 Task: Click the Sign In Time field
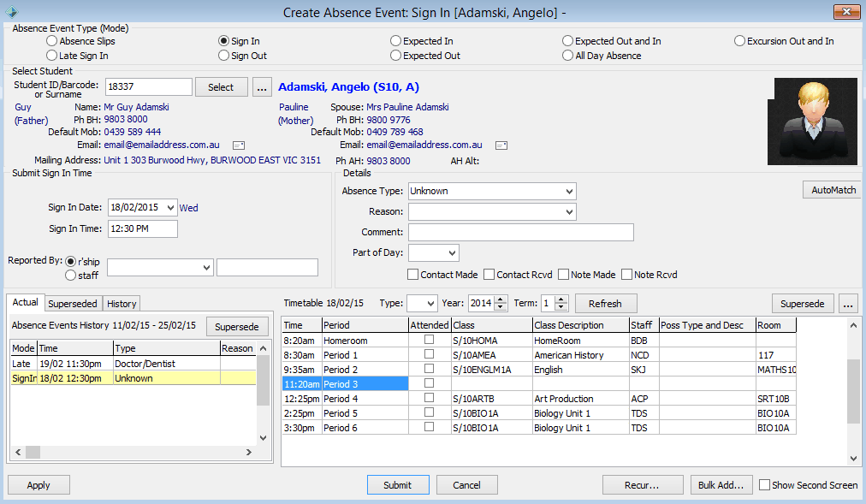tap(143, 228)
